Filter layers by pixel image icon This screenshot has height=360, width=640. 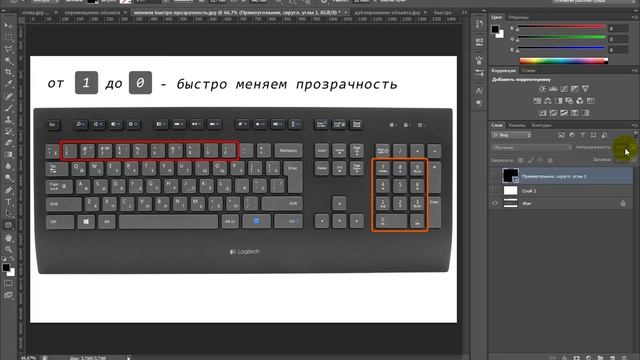561,135
